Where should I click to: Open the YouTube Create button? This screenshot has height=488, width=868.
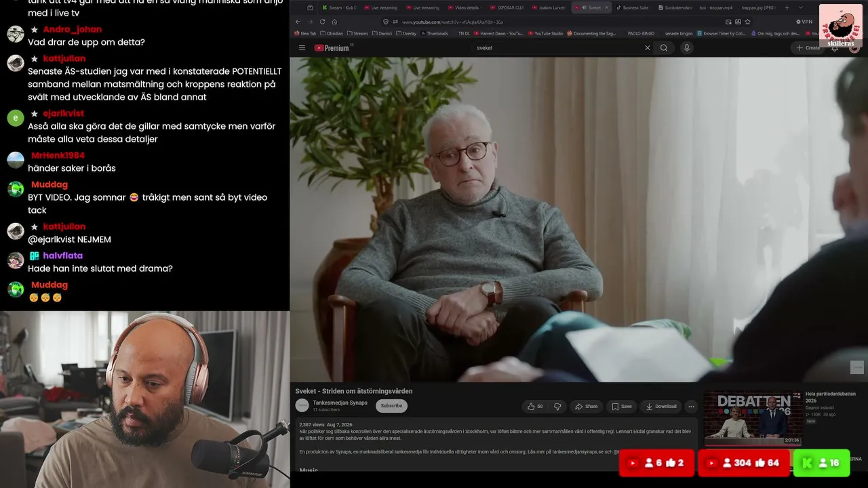808,48
